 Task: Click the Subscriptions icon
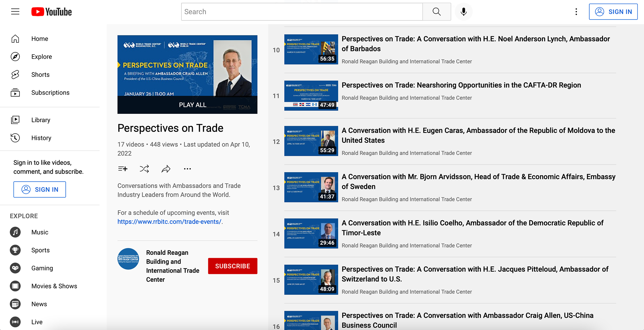coord(15,93)
